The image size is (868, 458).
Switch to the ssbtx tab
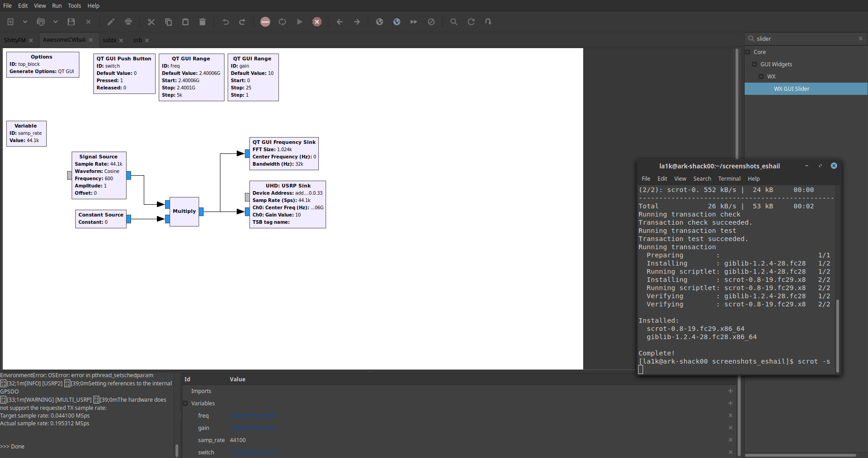click(x=109, y=40)
